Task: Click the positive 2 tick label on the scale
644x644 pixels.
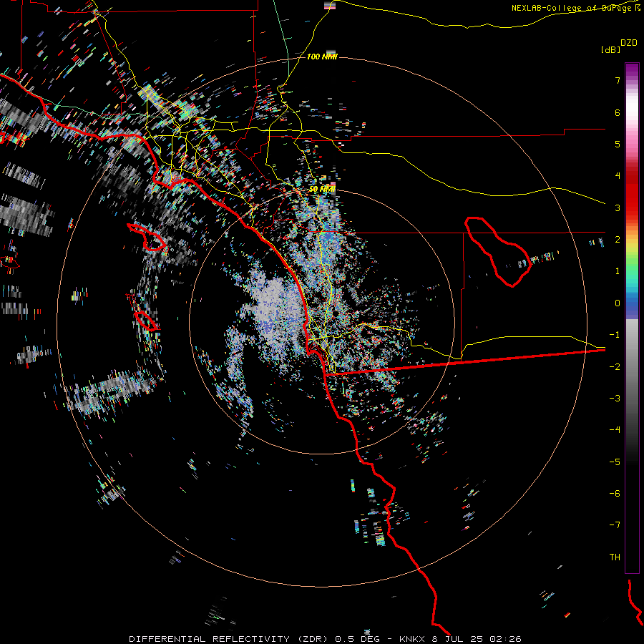Action: (x=618, y=240)
